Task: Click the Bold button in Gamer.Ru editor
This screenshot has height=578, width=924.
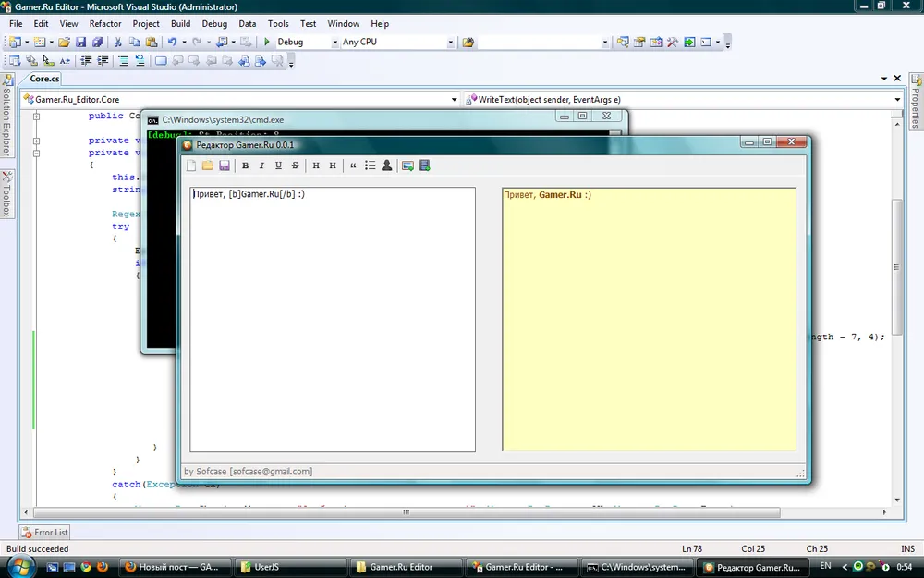Action: (246, 166)
